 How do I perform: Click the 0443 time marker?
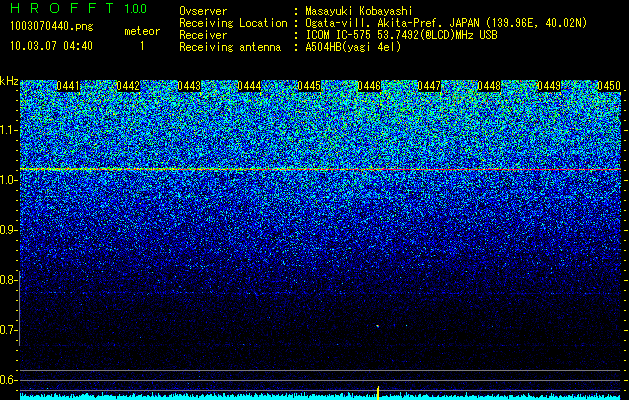pos(189,86)
